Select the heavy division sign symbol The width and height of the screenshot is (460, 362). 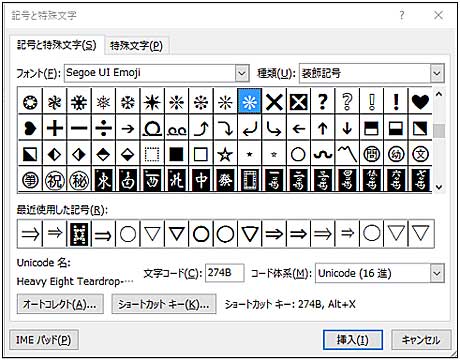click(103, 128)
